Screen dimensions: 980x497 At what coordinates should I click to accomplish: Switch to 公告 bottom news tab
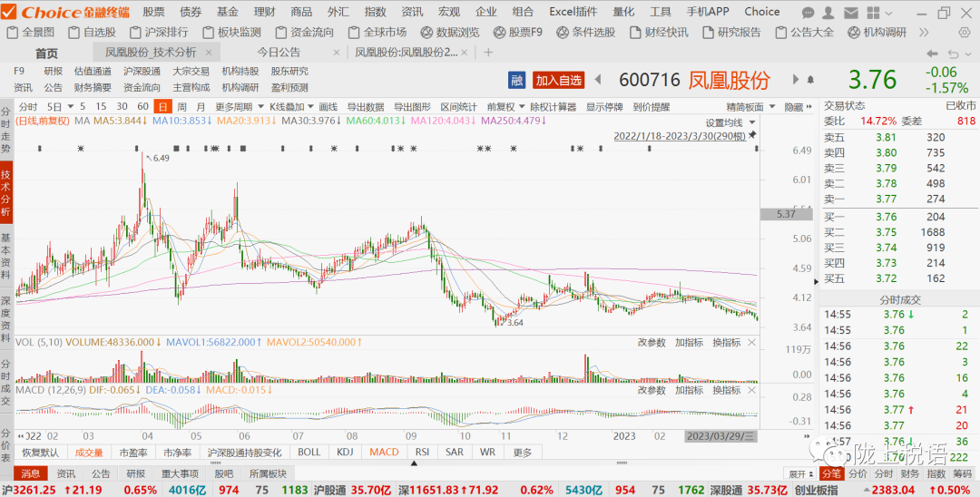pos(101,474)
